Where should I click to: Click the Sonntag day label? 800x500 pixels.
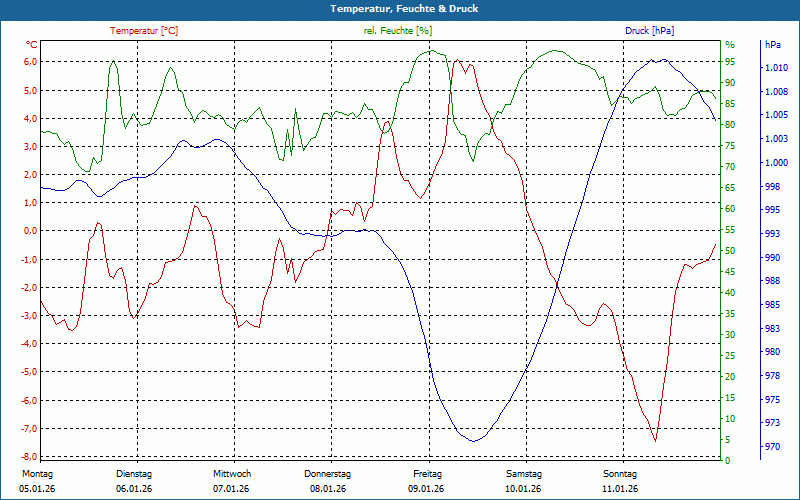[620, 474]
